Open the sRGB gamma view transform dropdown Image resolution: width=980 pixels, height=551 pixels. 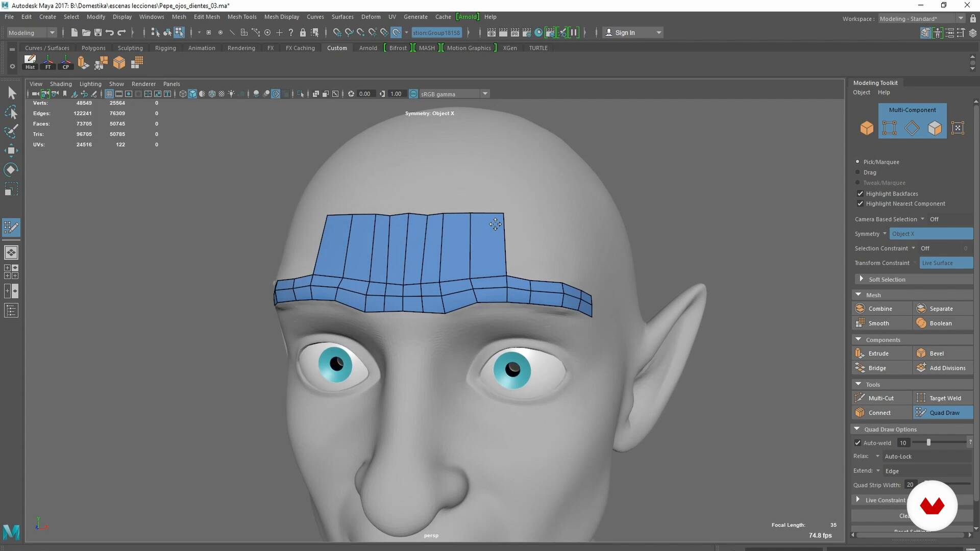coord(485,94)
